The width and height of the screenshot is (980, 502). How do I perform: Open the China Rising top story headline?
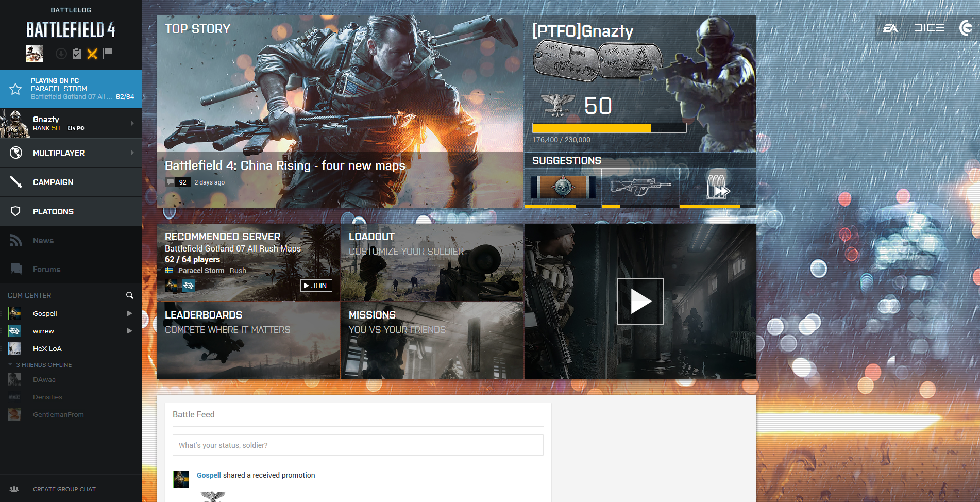pyautogui.click(x=285, y=165)
